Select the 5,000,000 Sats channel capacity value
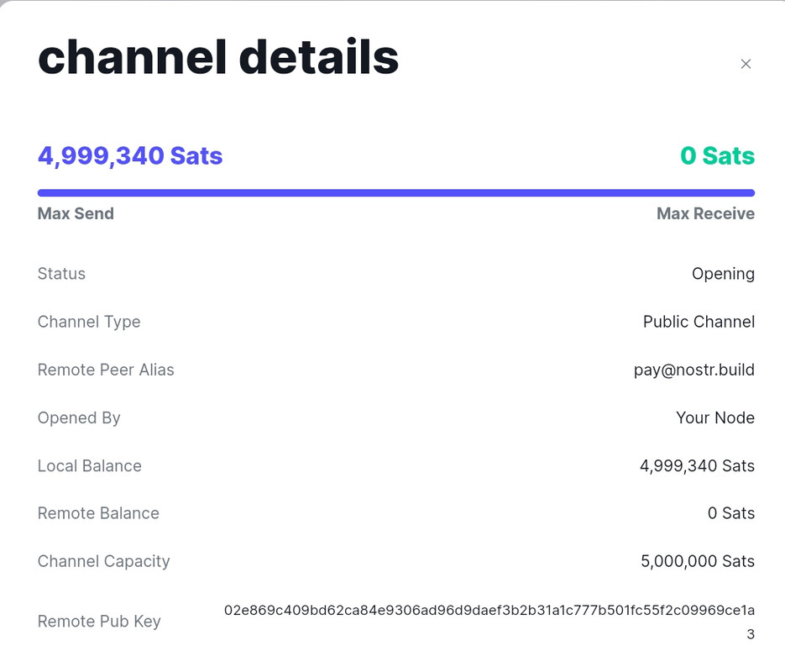 pos(698,561)
